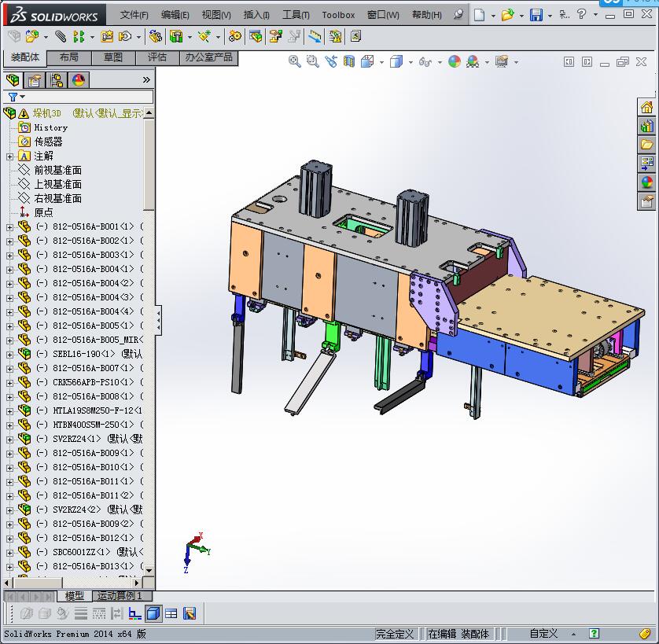Toggle the View Settings monitor icon
Image resolution: width=659 pixels, height=644 pixels.
tap(502, 62)
